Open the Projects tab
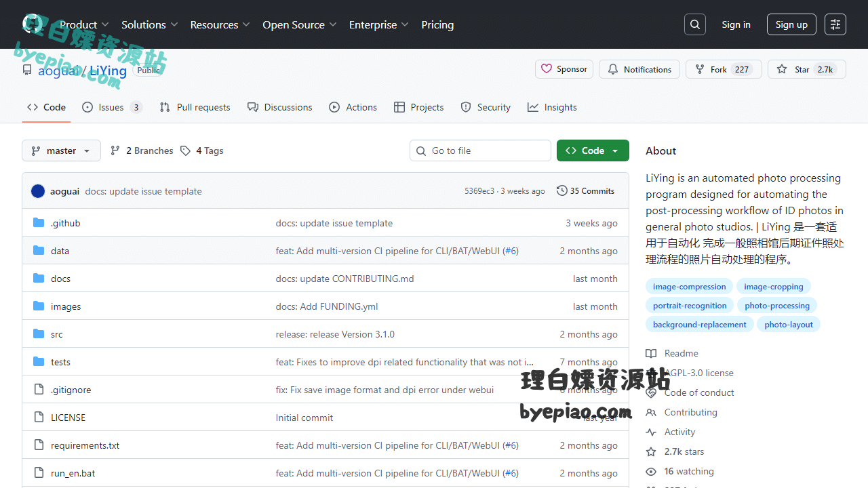Image resolution: width=868 pixels, height=488 pixels. (418, 107)
